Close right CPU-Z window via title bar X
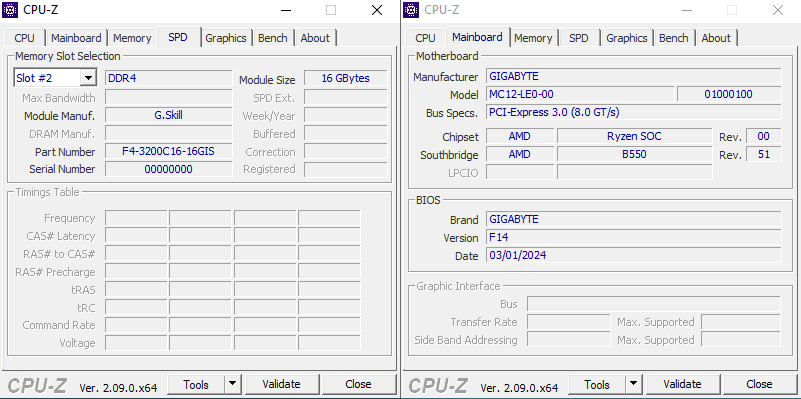801x399 pixels. [778, 10]
